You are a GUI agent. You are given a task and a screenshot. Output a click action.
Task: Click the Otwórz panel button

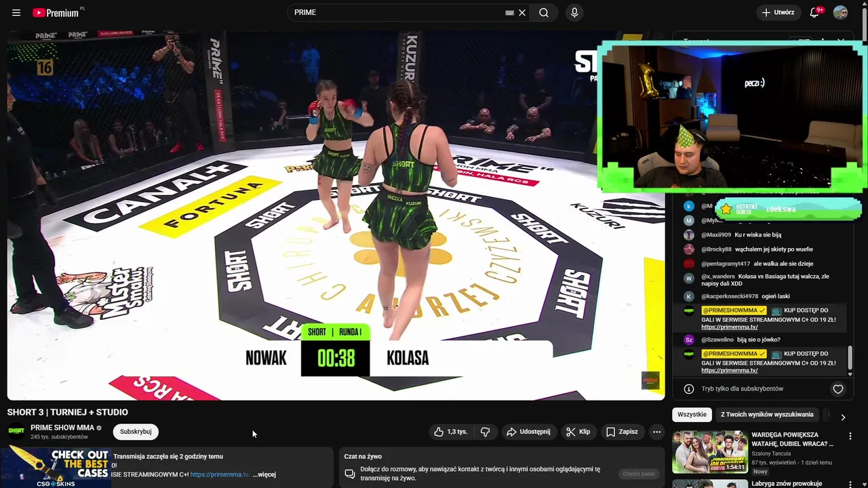coord(638,474)
